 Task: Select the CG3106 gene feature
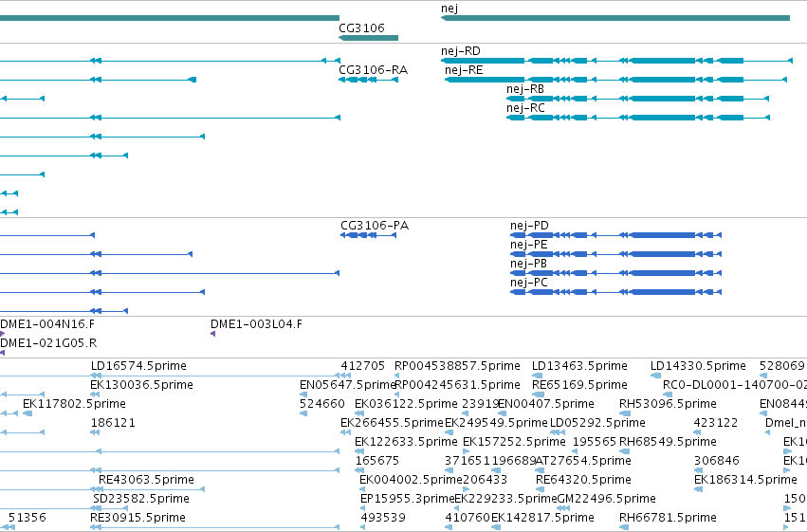click(x=368, y=38)
